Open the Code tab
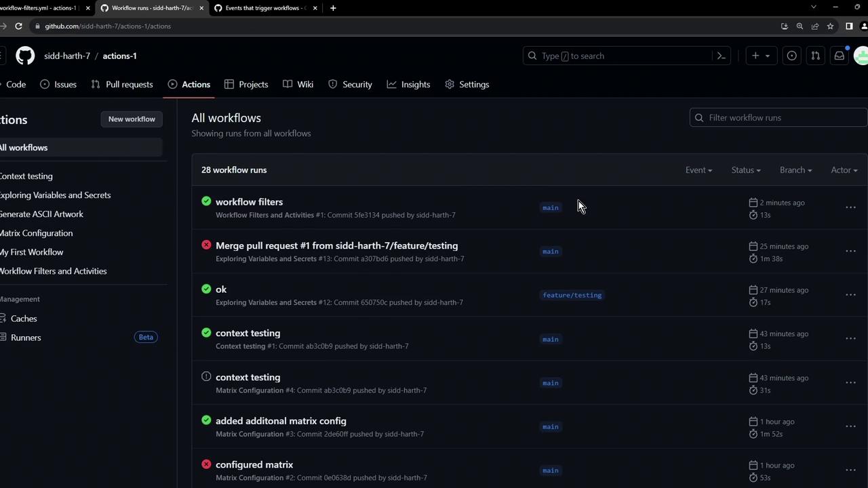The image size is (868, 488). pyautogui.click(x=13, y=84)
